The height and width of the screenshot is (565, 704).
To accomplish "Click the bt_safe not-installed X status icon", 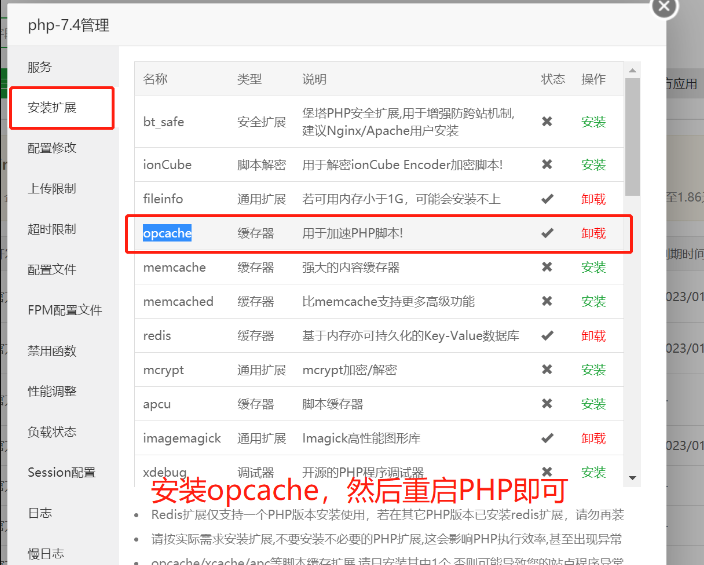I will pos(547,121).
